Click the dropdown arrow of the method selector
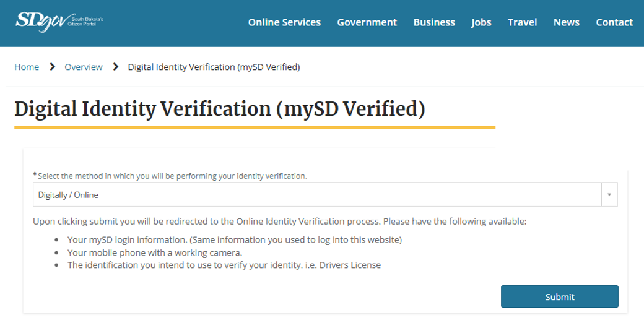The image size is (644, 323). (609, 194)
